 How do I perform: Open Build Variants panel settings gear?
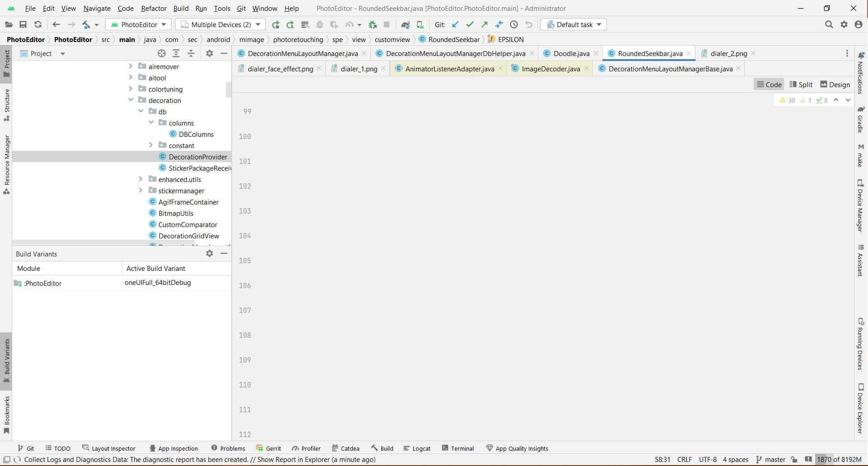[209, 253]
